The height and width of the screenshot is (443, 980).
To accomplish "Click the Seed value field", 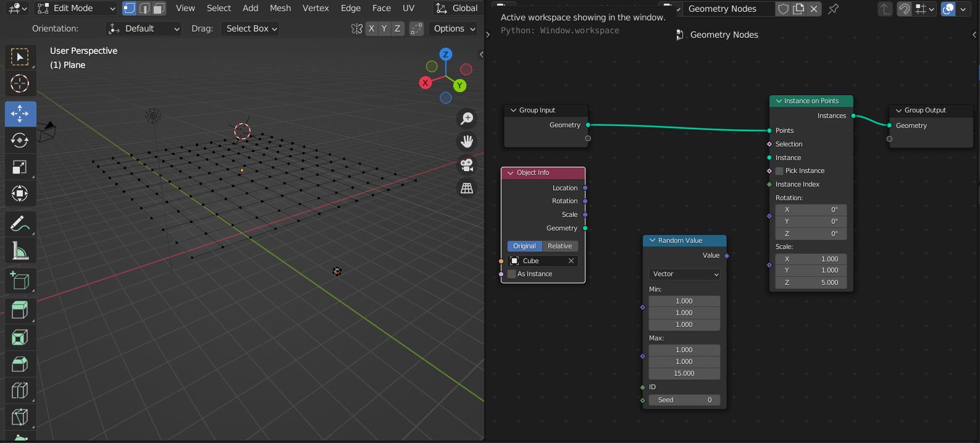I will click(684, 400).
